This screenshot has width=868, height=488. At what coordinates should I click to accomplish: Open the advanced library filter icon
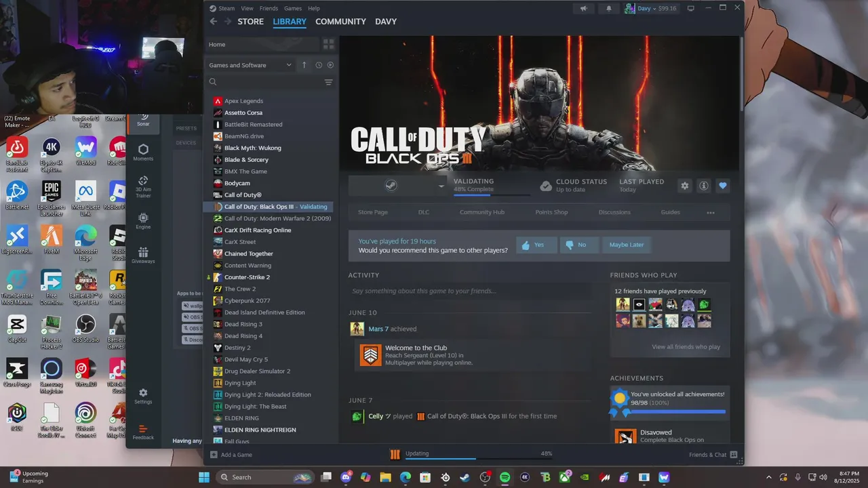[328, 82]
